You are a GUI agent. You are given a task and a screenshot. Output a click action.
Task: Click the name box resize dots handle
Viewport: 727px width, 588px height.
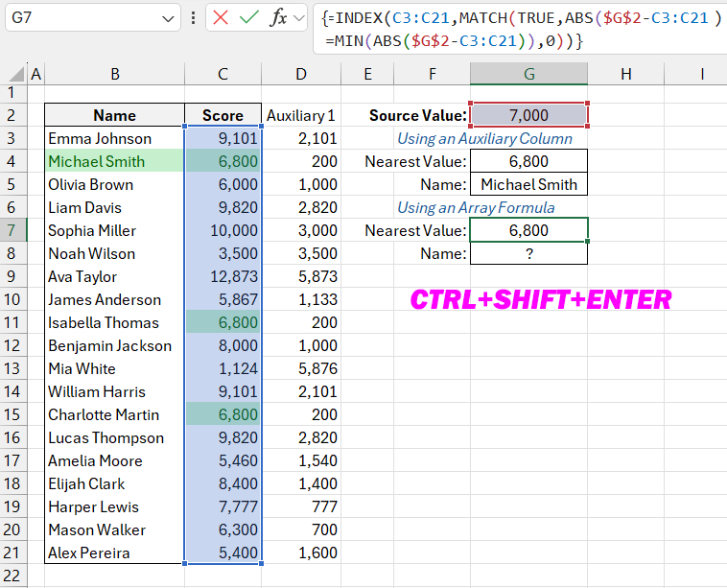coord(195,18)
